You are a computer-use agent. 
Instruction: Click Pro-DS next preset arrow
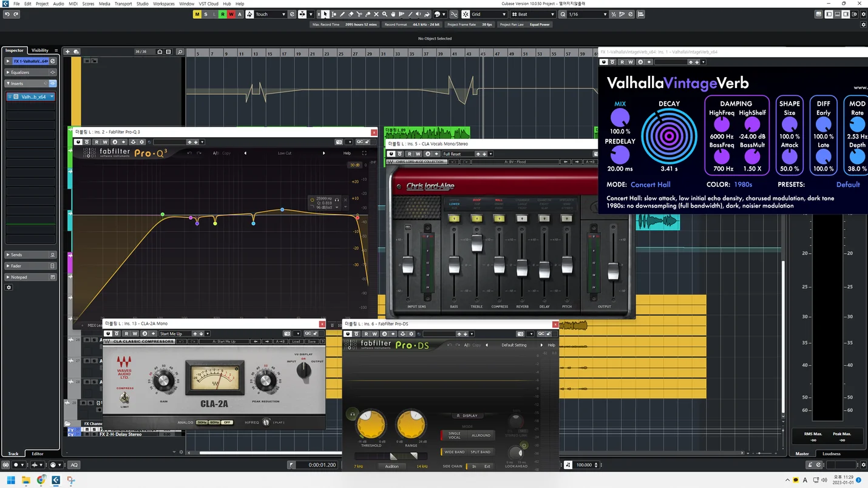[x=543, y=345]
